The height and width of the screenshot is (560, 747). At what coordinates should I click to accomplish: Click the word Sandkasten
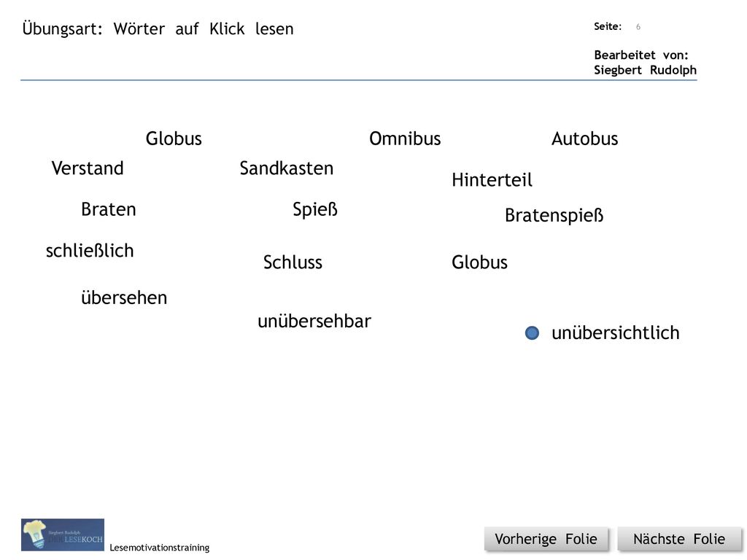[286, 168]
